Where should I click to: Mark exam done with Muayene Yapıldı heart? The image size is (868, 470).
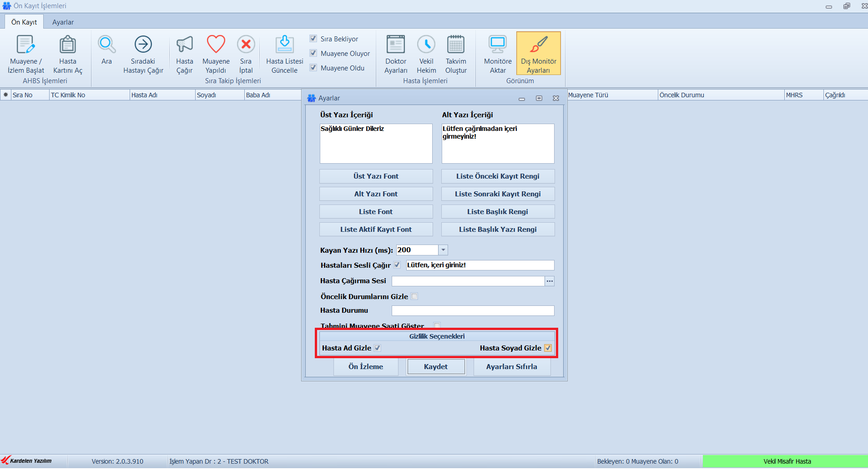[x=216, y=45]
